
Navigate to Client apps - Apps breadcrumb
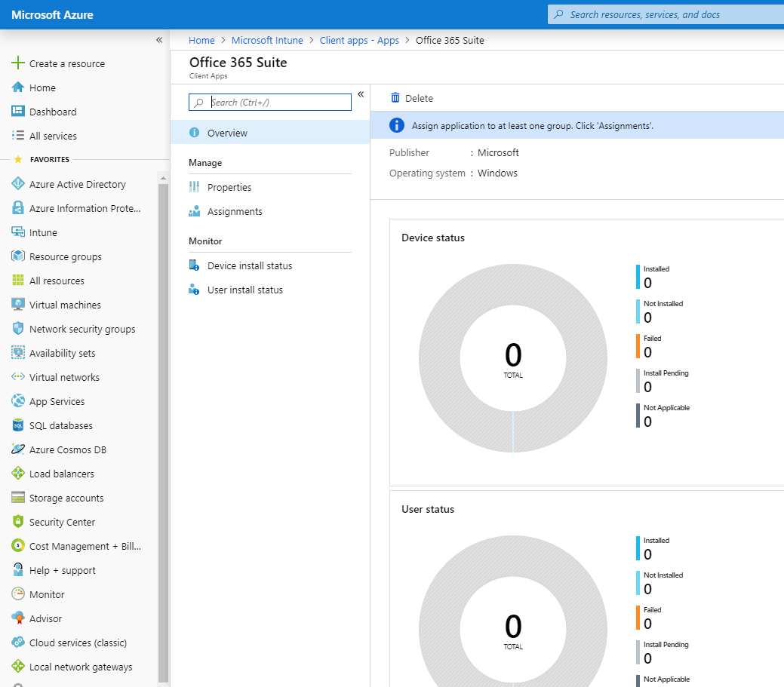click(x=359, y=41)
